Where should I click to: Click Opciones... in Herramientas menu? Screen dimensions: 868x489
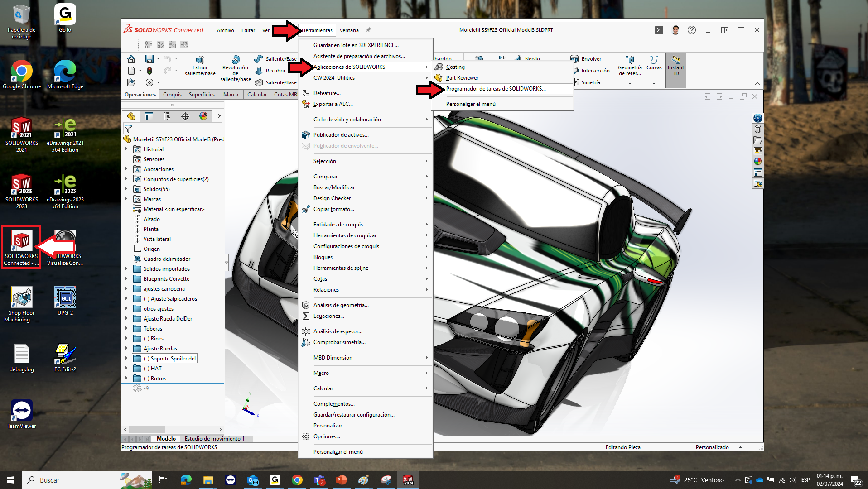coord(365,436)
